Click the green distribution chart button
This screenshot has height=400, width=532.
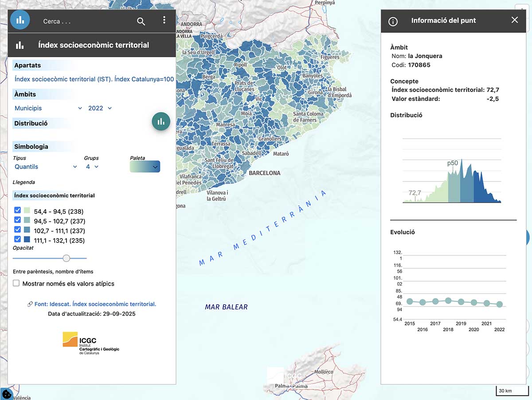pos(161,122)
